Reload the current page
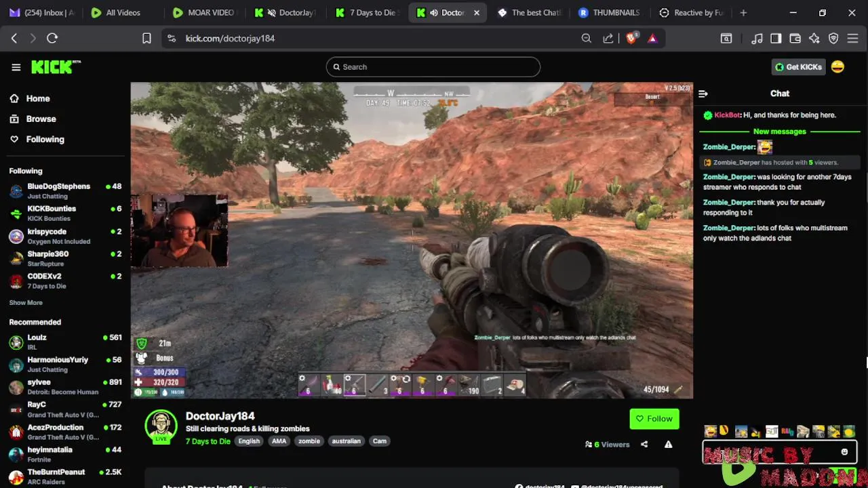Viewport: 868px width, 488px height. (52, 39)
